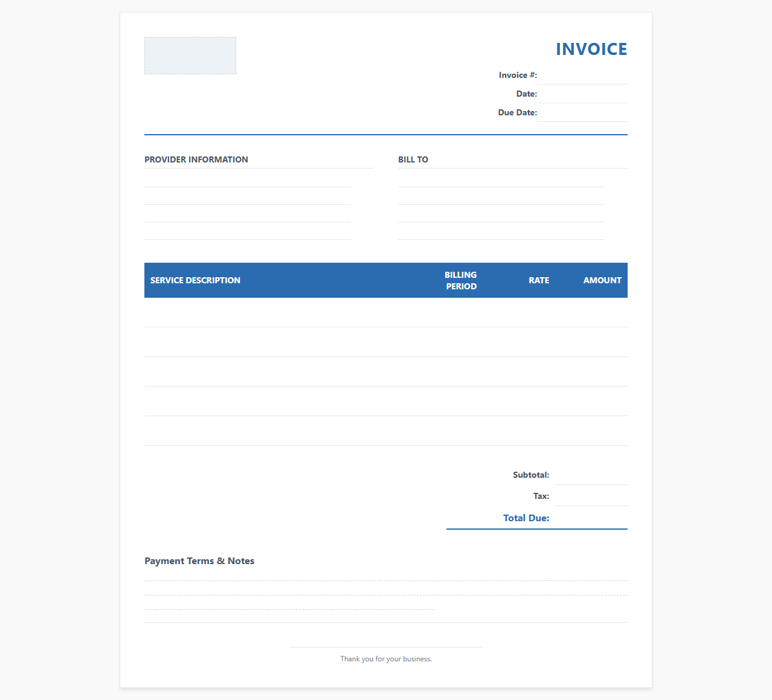Click the SERVICE DESCRIPTION column header
Image resolution: width=772 pixels, height=700 pixels.
(195, 280)
